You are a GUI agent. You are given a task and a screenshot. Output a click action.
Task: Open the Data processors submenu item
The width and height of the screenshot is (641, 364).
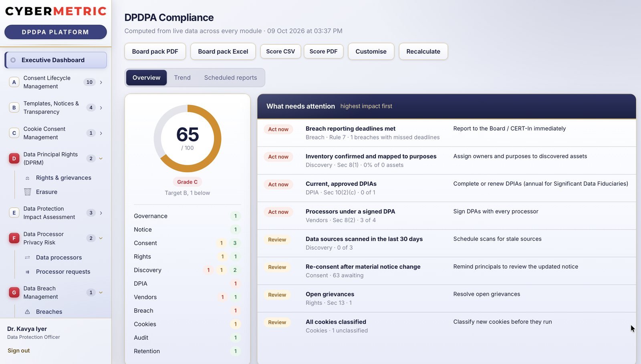(x=59, y=257)
